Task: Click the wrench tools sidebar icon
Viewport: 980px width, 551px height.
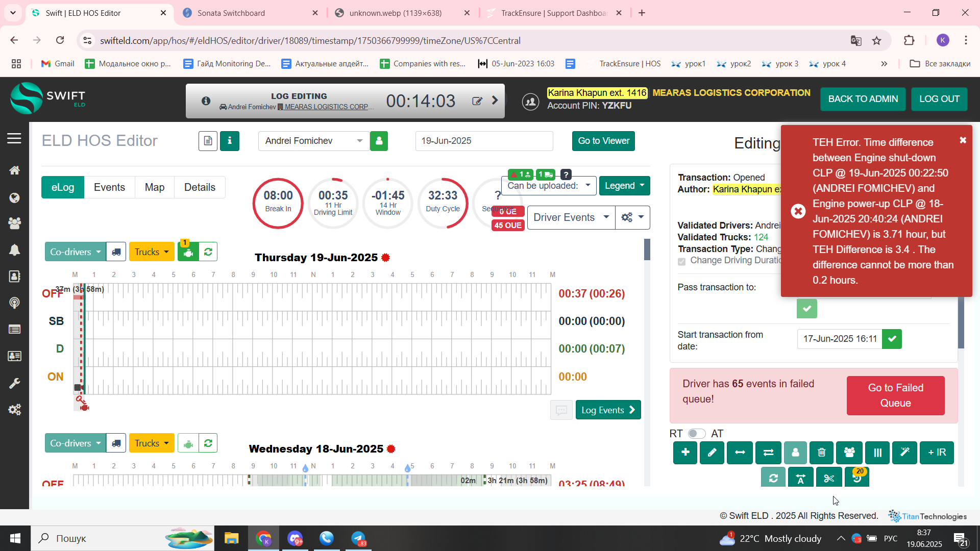Action: pyautogui.click(x=14, y=383)
